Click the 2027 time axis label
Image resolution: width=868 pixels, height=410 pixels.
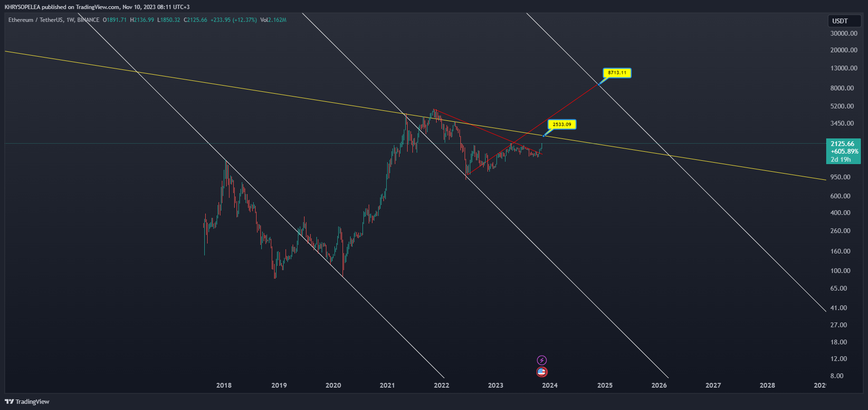coord(713,385)
